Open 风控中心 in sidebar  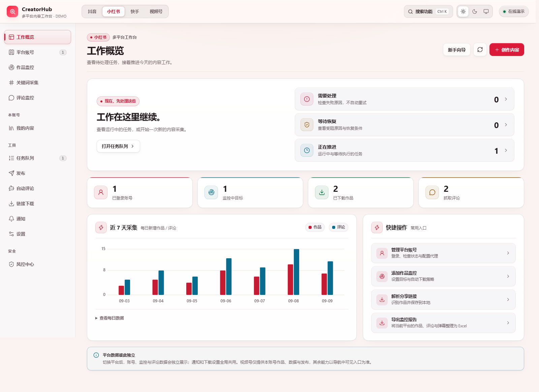coord(37,264)
